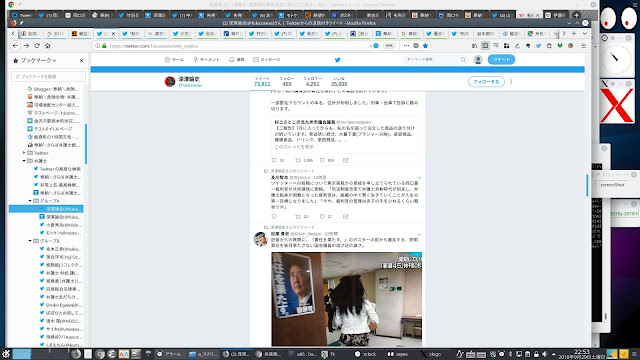640x360 pixels.
Task: Collapse the グループA bookmark folder
Action: pyautogui.click(x=30, y=201)
